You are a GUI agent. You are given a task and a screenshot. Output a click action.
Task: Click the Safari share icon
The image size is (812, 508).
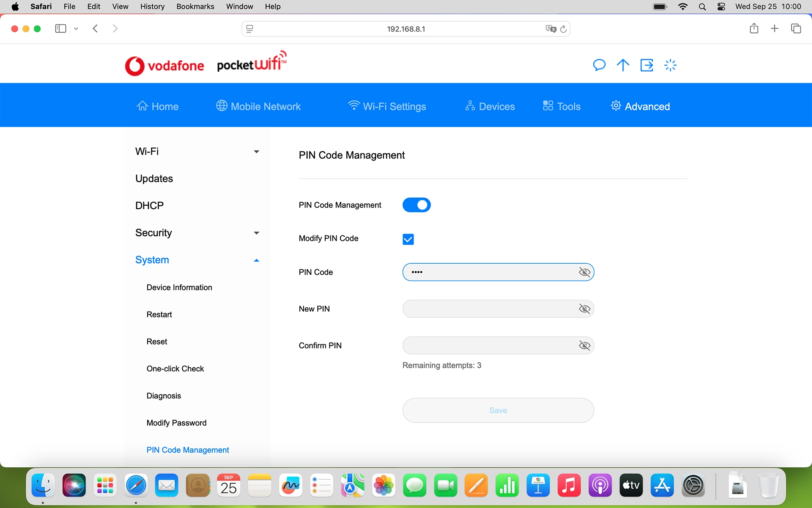tap(754, 28)
